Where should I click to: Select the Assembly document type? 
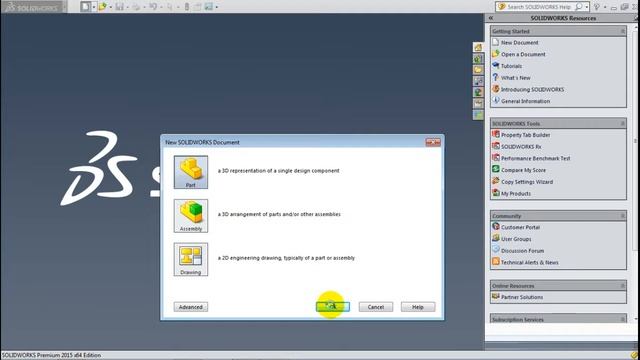pyautogui.click(x=191, y=216)
